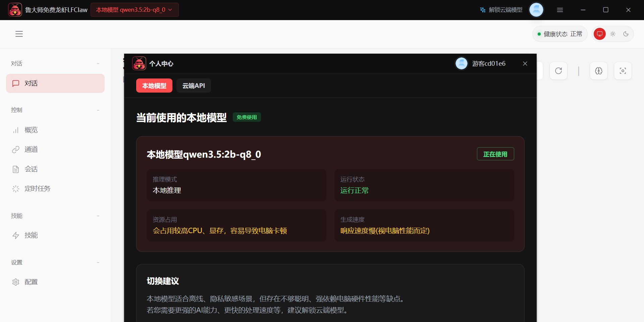Viewport: 644px width, 322px height.
Task: Open the 本地模型 qwen3.5:2b-q8_0 model selector
Action: click(134, 10)
